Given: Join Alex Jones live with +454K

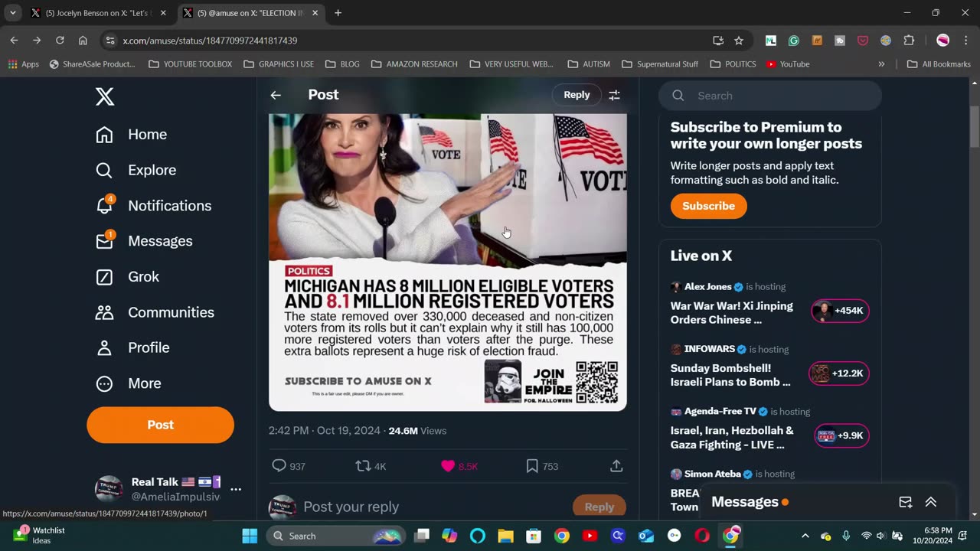Looking at the screenshot, I should point(840,311).
